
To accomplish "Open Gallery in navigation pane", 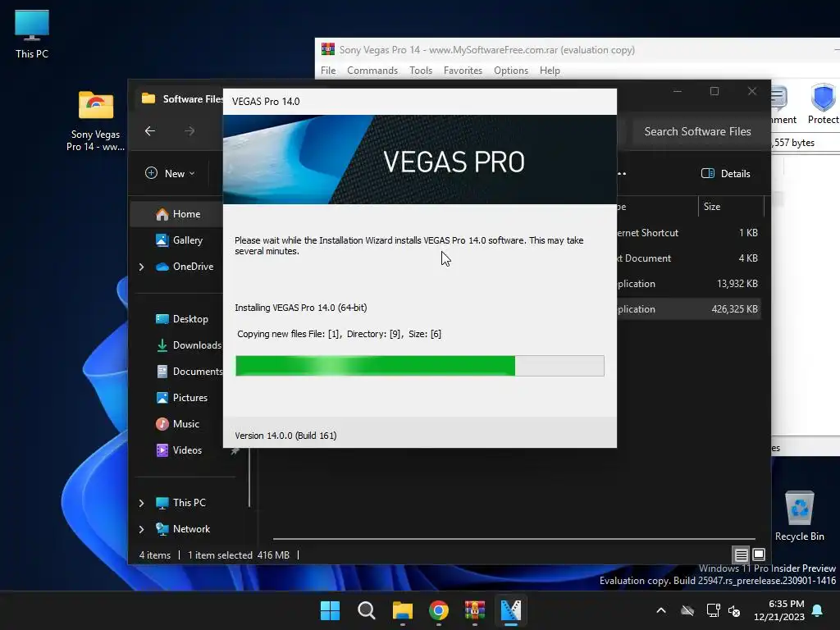I will tap(187, 240).
